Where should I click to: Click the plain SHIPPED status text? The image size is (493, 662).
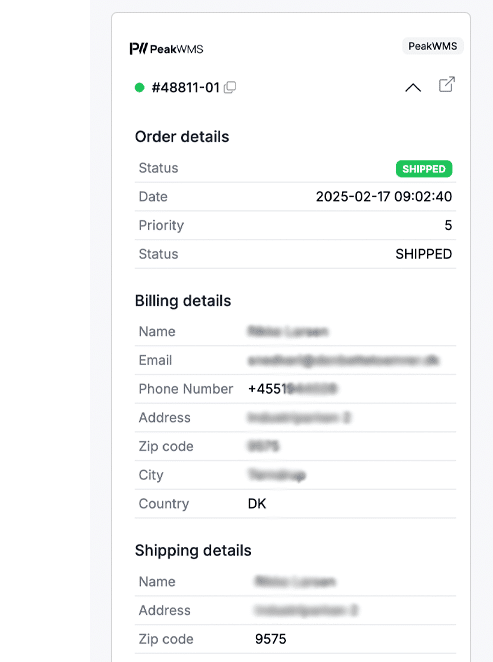click(423, 254)
